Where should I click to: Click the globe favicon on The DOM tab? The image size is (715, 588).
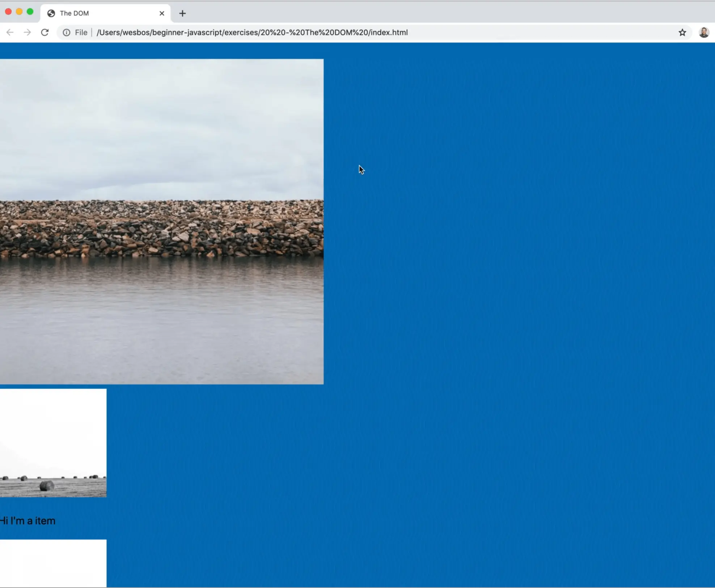tap(51, 13)
